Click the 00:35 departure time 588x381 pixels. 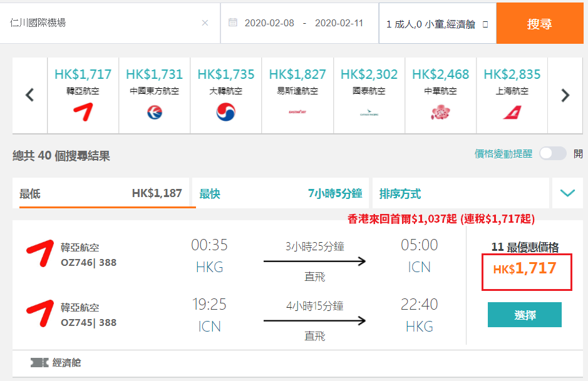(x=209, y=245)
